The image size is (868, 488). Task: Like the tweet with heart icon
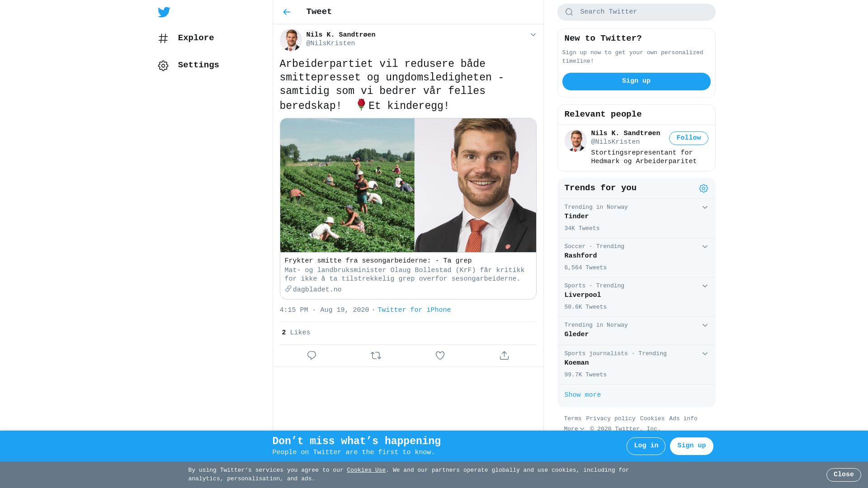coord(440,356)
